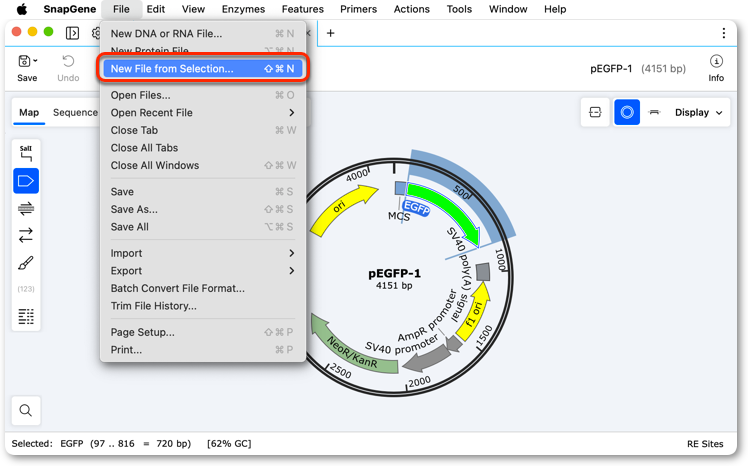The height and width of the screenshot is (466, 748).
Task: Open the Primers menu
Action: (358, 9)
